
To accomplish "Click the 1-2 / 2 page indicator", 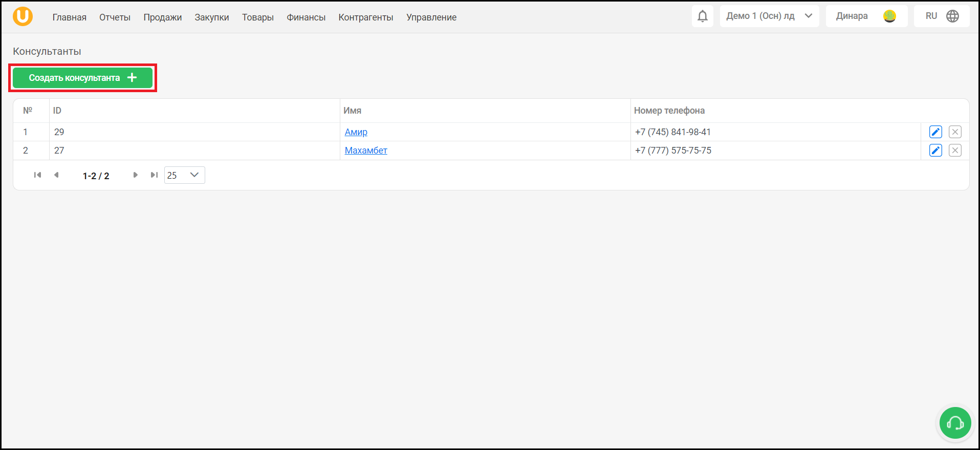I will [x=96, y=176].
